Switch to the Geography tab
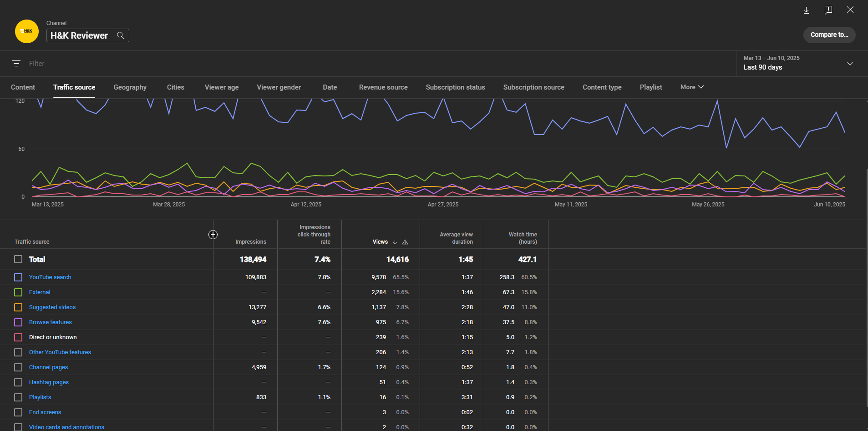This screenshot has width=868, height=431. [x=130, y=87]
